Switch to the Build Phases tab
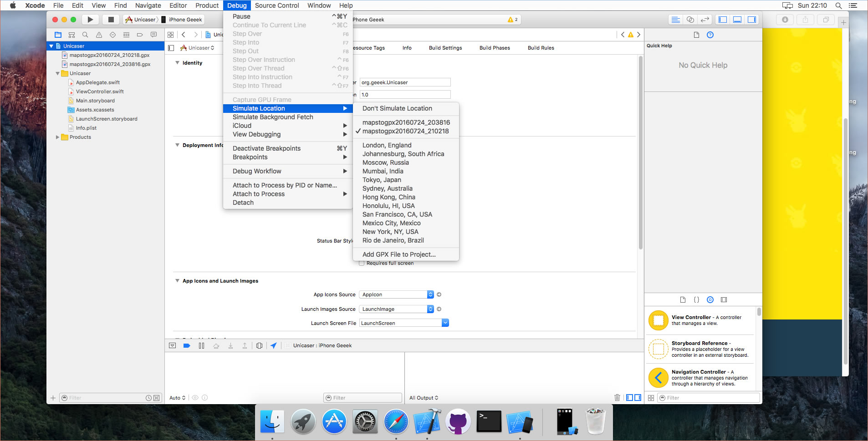 (495, 48)
